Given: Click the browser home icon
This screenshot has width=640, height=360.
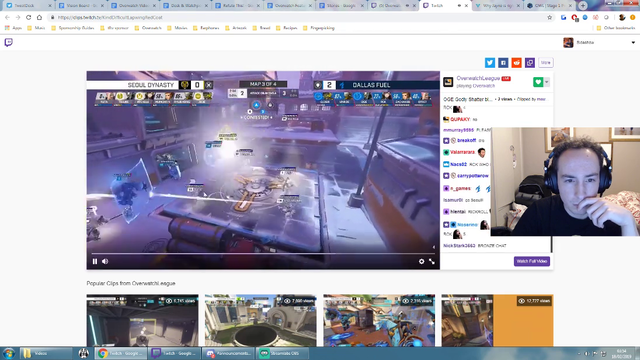Looking at the screenshot, I should [39, 18].
